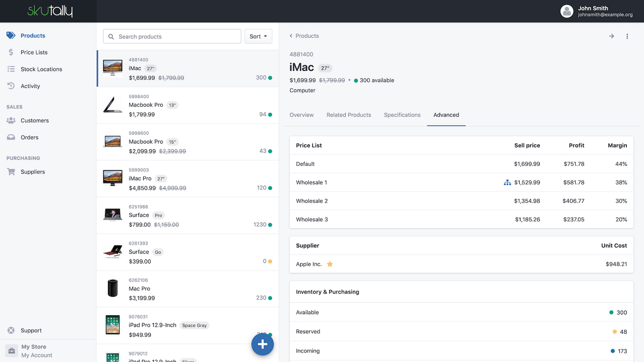
Task: Click the Surface Go zero stock count
Action: click(x=265, y=261)
